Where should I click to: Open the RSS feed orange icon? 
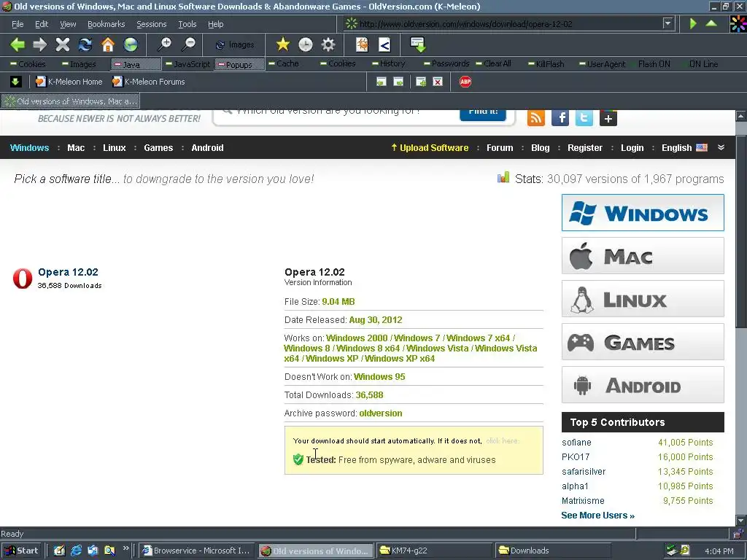point(536,117)
